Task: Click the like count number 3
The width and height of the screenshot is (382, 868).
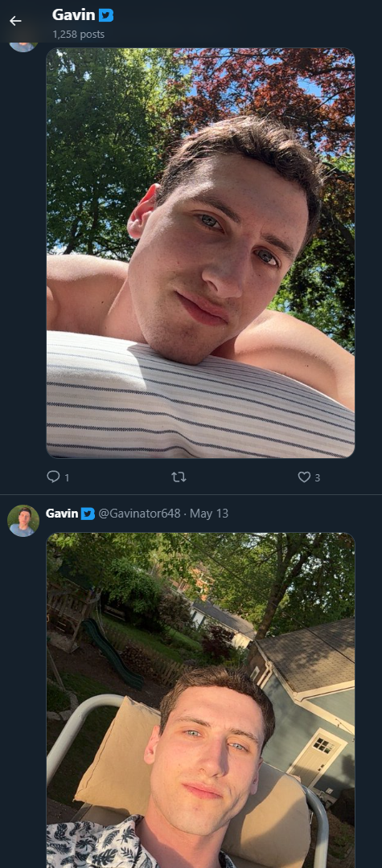Action: tap(317, 477)
